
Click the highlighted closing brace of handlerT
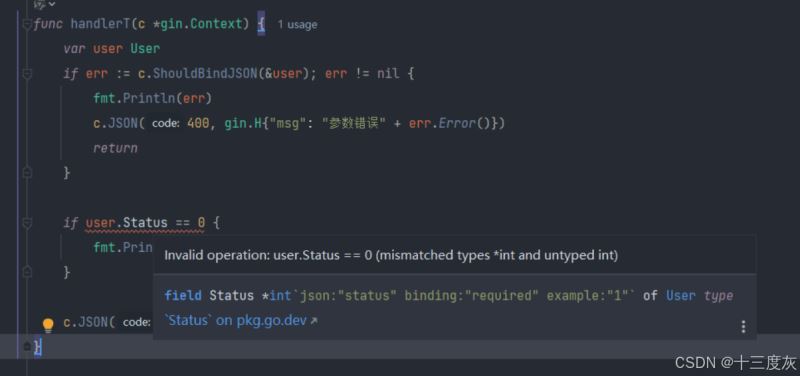[x=38, y=346]
